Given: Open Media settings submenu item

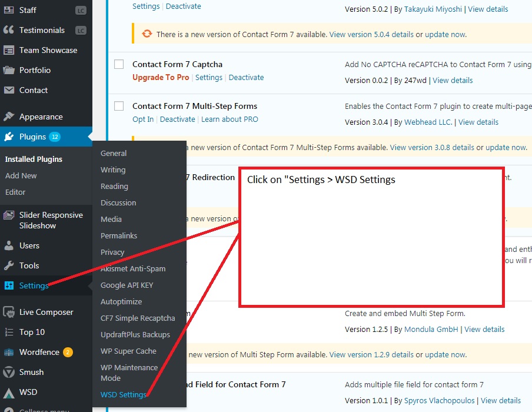Looking at the screenshot, I should [x=111, y=219].
